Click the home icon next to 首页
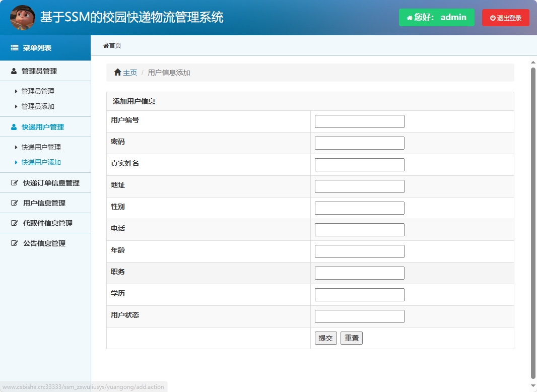This screenshot has width=537, height=392. (107, 45)
